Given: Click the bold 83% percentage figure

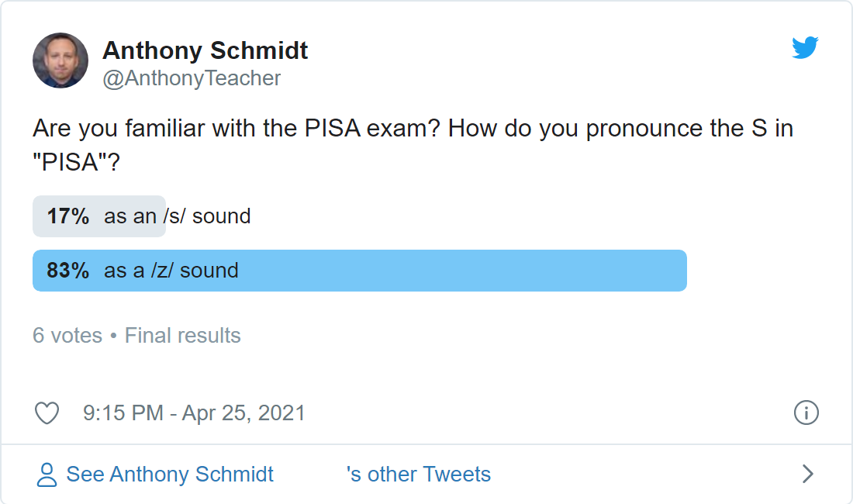Looking at the screenshot, I should point(68,271).
